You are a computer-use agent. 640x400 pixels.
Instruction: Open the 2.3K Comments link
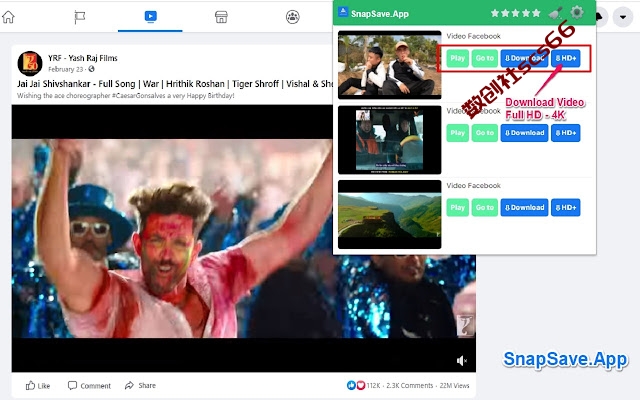(409, 385)
